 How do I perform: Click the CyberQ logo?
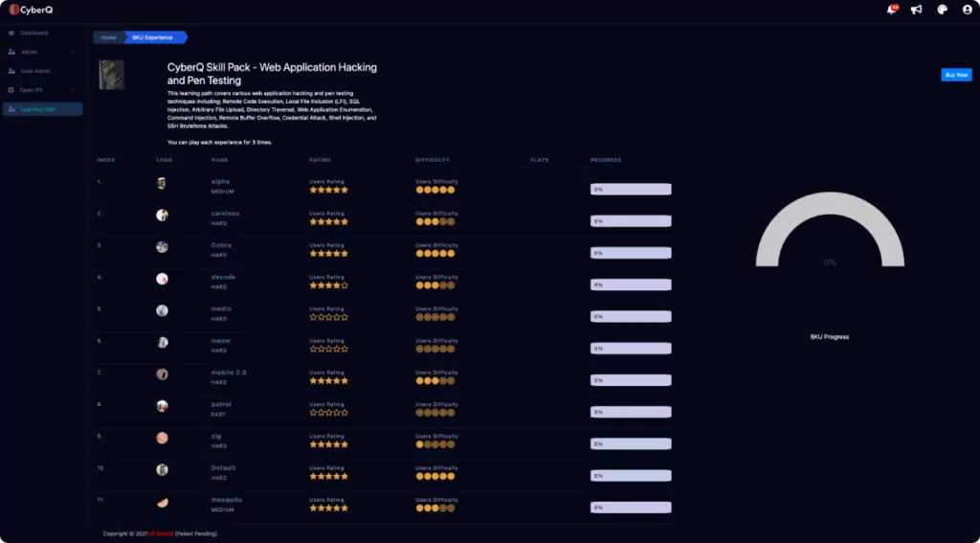pyautogui.click(x=31, y=10)
